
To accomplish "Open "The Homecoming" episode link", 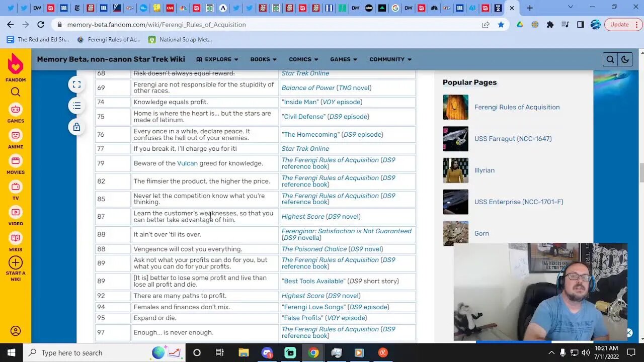I will 310,135.
